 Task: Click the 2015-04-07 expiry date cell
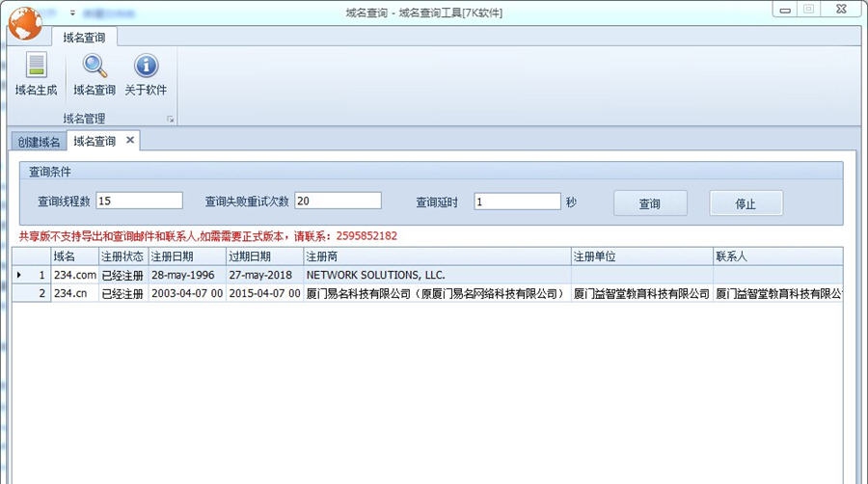(x=265, y=293)
